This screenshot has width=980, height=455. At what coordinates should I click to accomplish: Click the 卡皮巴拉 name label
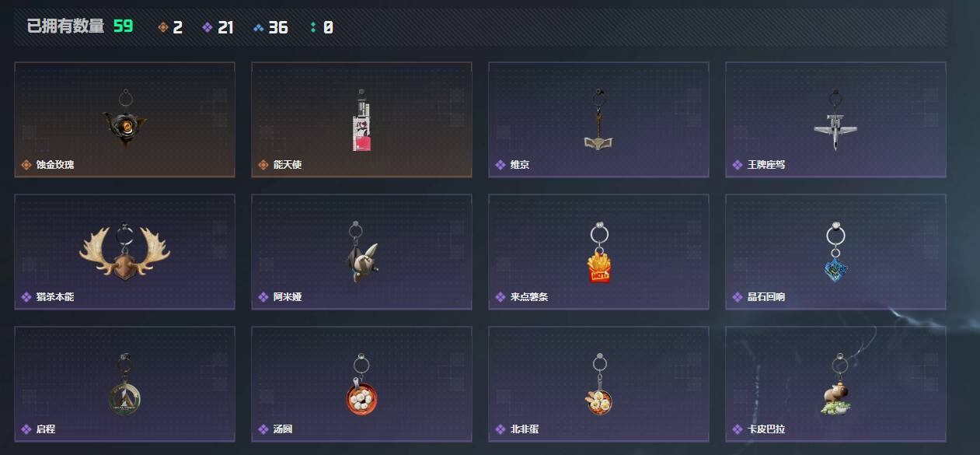(766, 429)
